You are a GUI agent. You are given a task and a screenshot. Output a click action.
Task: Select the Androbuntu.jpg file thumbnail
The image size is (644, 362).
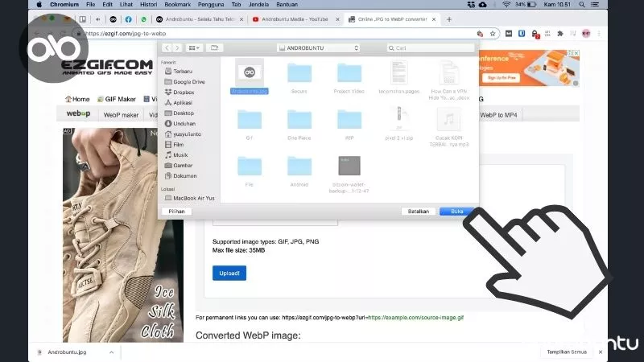click(250, 72)
